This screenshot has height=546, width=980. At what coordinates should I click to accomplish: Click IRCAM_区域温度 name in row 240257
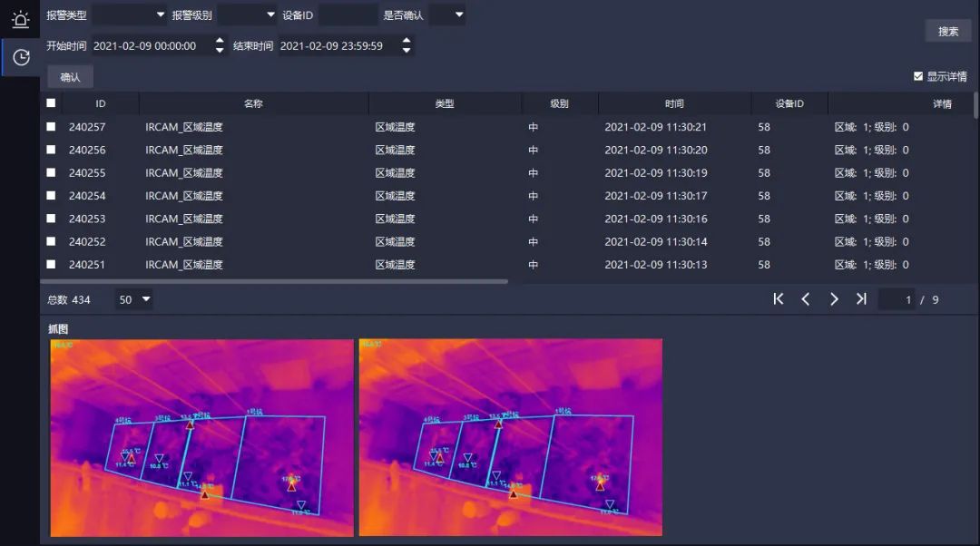[x=183, y=127]
